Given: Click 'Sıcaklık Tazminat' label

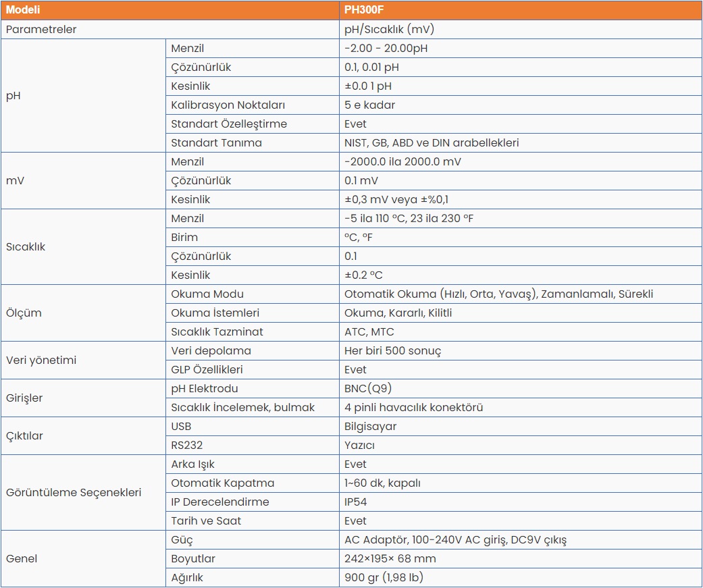Looking at the screenshot, I should [x=217, y=332].
